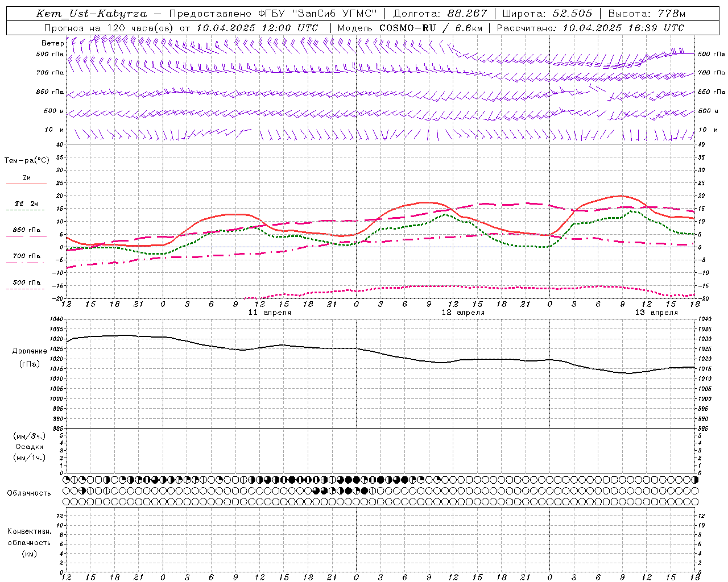Click the (гПа) unit label under Давление

pyautogui.click(x=30, y=364)
